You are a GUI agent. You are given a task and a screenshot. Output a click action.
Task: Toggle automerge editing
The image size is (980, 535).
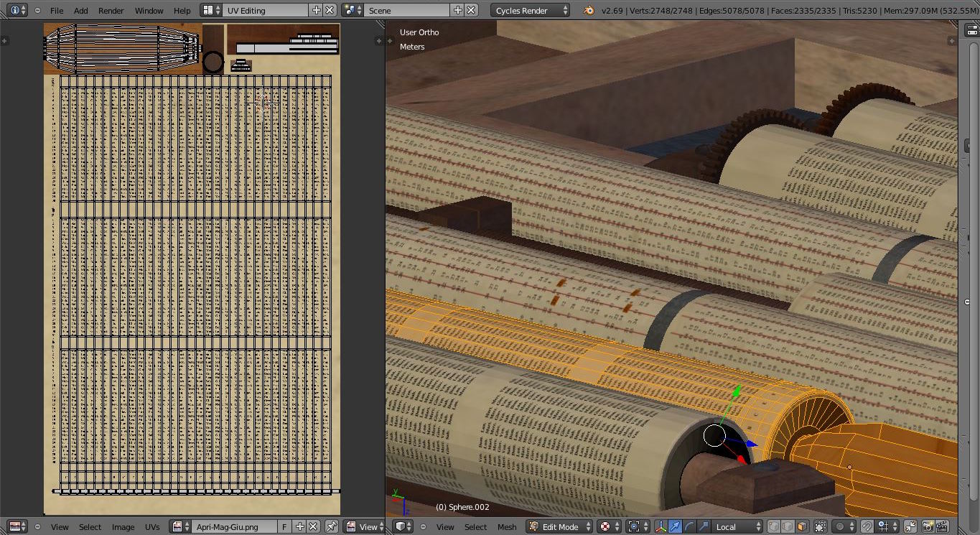(910, 526)
